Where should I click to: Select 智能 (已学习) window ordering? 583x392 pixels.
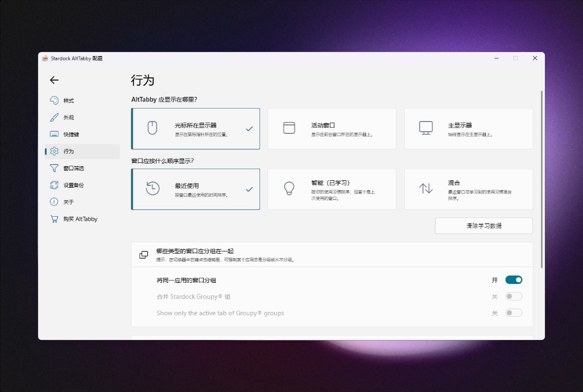pos(332,189)
